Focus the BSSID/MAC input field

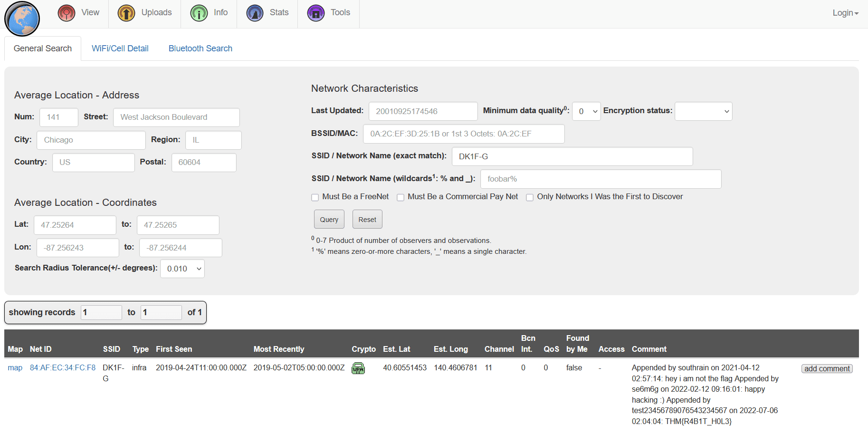(x=464, y=134)
